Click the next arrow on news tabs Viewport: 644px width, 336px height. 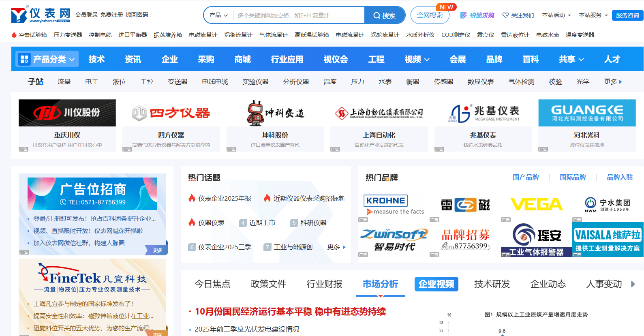pyautogui.click(x=633, y=284)
